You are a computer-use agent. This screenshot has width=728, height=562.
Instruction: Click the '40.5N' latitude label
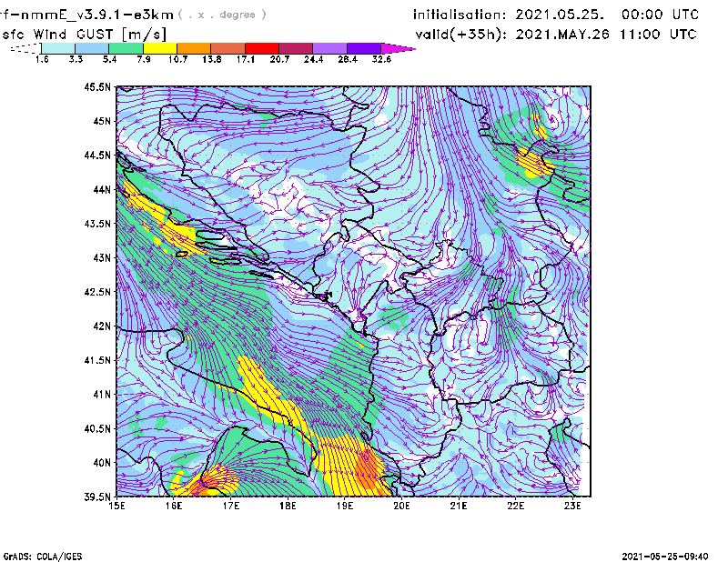[x=97, y=428]
